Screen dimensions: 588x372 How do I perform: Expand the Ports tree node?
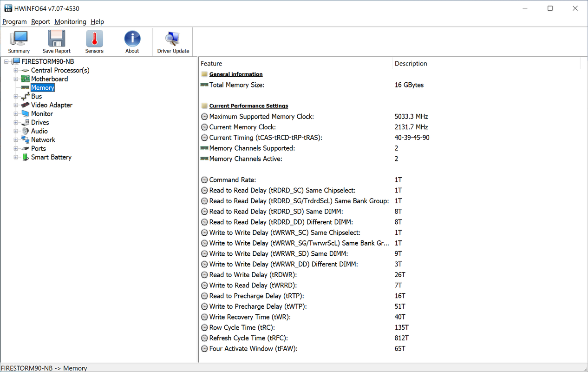16,148
